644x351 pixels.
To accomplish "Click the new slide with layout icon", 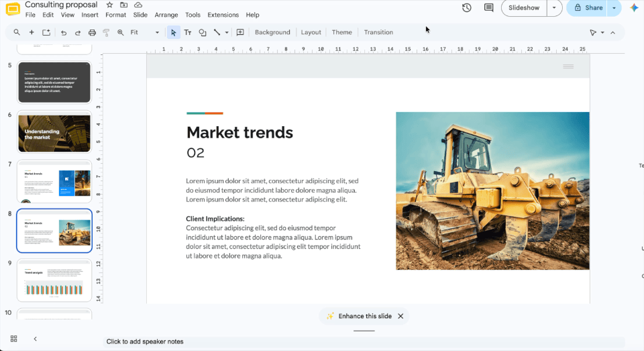I will 46,32.
